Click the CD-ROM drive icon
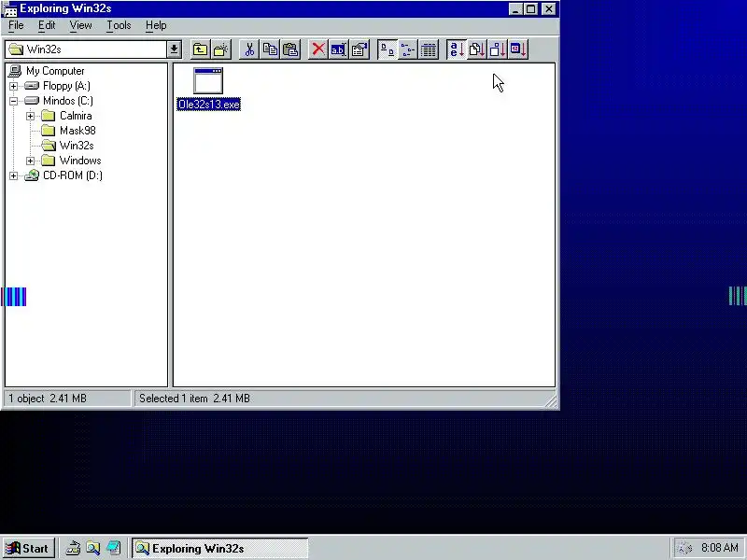The width and height of the screenshot is (747, 560). pos(32,175)
